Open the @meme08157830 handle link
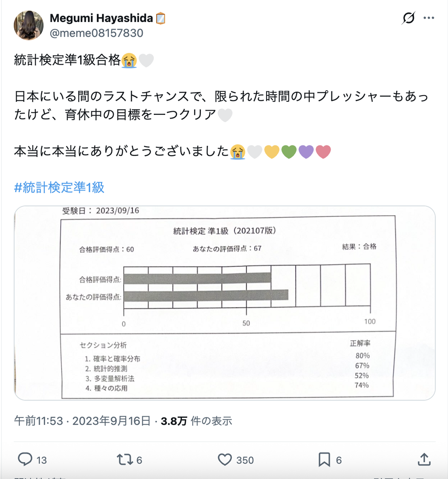 tap(96, 33)
